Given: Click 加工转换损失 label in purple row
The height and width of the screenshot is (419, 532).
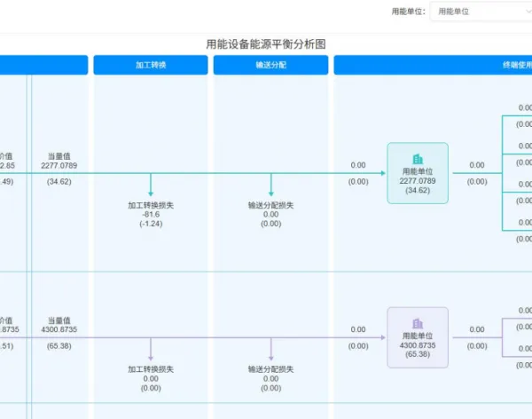Looking at the screenshot, I should point(151,369).
